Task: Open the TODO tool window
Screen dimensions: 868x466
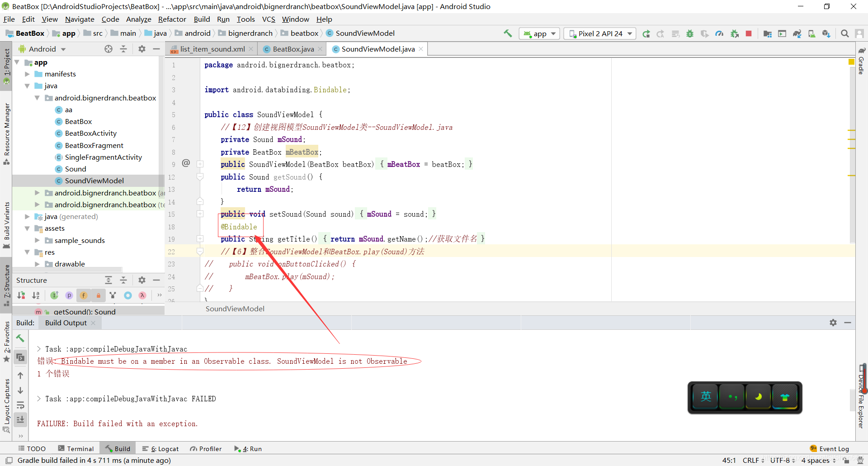Action: (x=32, y=449)
